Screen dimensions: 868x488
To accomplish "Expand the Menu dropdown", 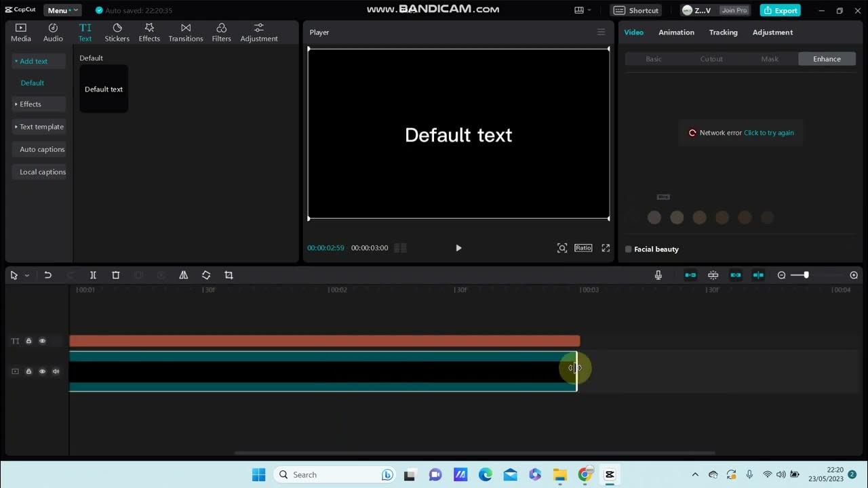I will pos(62,10).
